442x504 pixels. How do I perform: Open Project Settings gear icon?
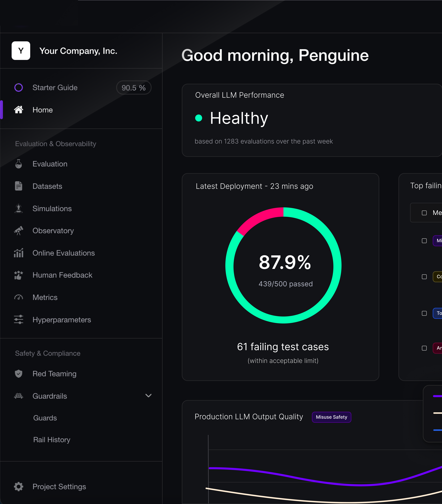point(18,486)
